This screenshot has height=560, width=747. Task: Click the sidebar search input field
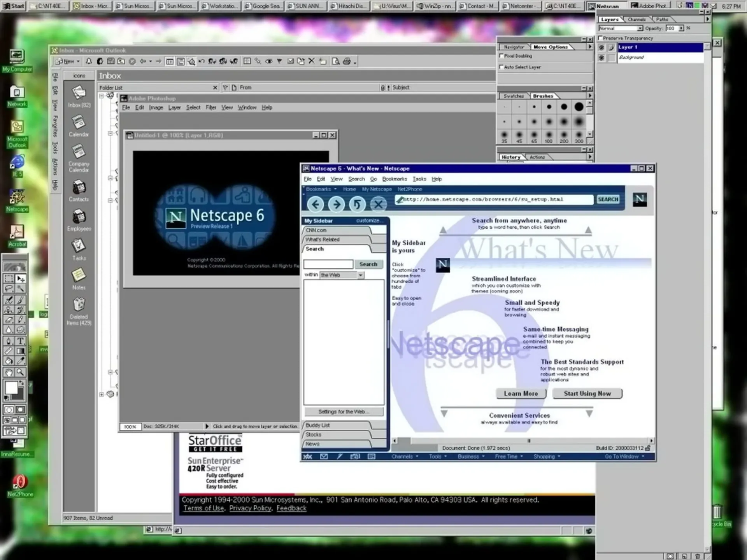(328, 264)
